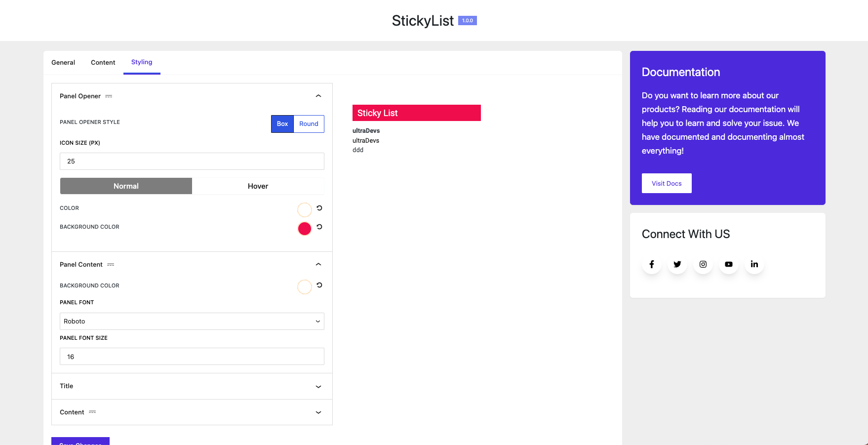868x445 pixels.
Task: Click the Save Changes button
Action: pos(80,441)
